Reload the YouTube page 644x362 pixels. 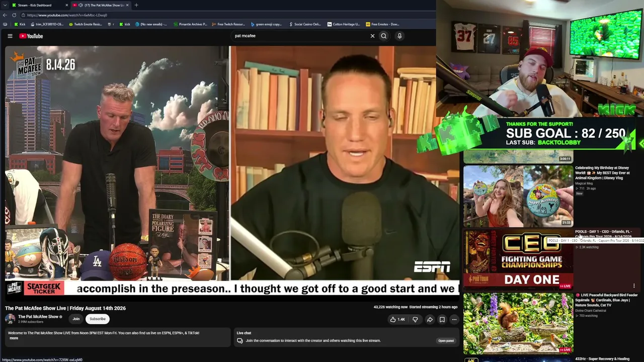click(x=14, y=15)
